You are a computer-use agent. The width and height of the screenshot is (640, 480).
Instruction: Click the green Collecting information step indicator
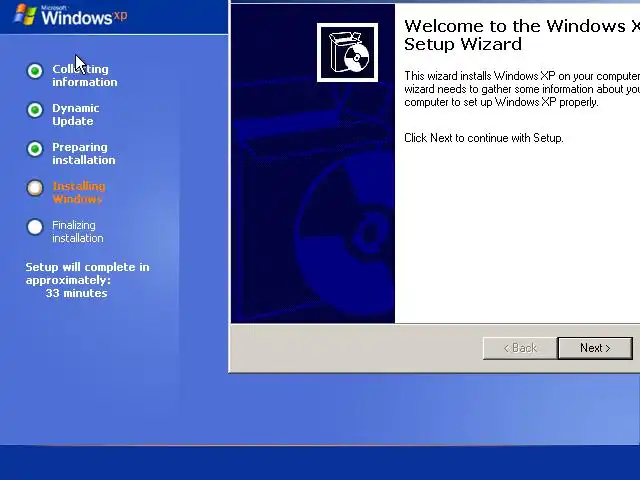pos(35,71)
